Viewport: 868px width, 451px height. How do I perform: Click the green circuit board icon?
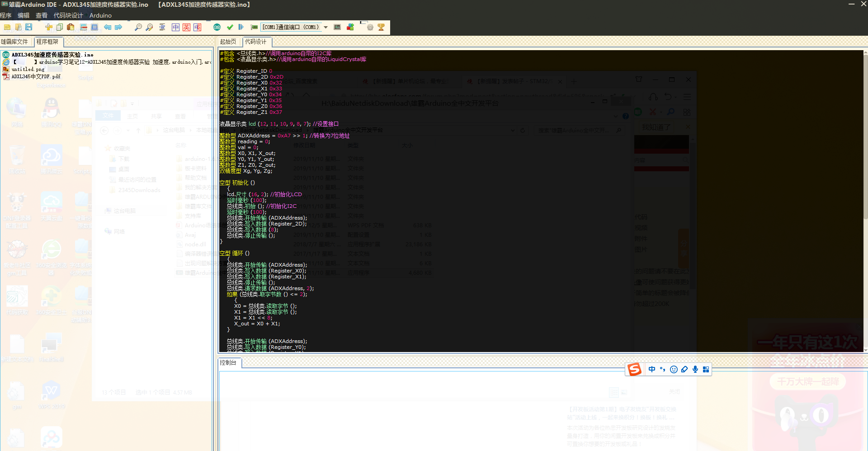tap(254, 27)
